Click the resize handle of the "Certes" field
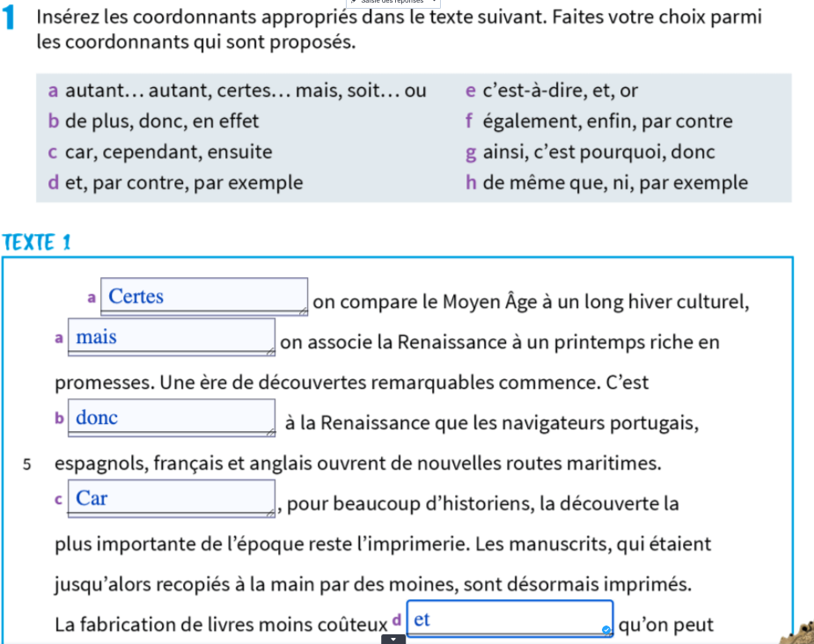Image resolution: width=814 pixels, height=644 pixels. pyautogui.click(x=304, y=311)
